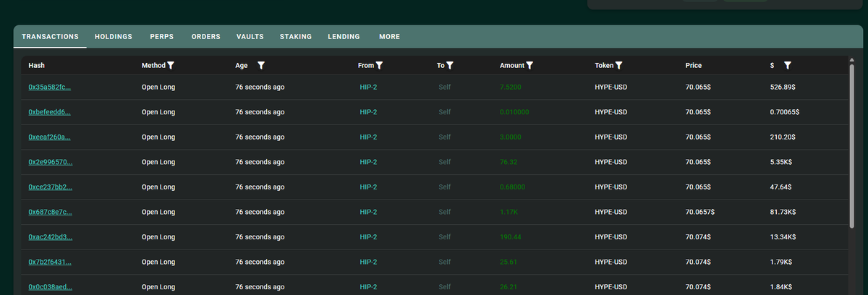Open transaction hash 0xeeaf260a...
Image resolution: width=868 pixels, height=295 pixels.
[50, 137]
